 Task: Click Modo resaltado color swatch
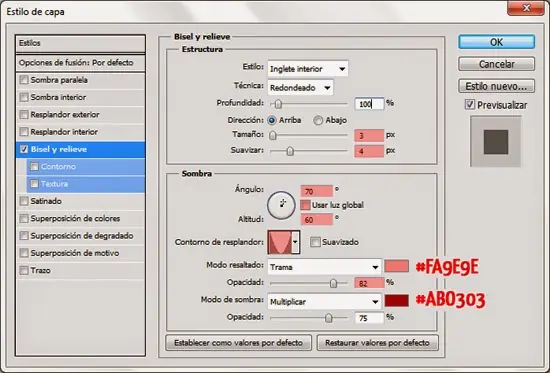tap(396, 266)
